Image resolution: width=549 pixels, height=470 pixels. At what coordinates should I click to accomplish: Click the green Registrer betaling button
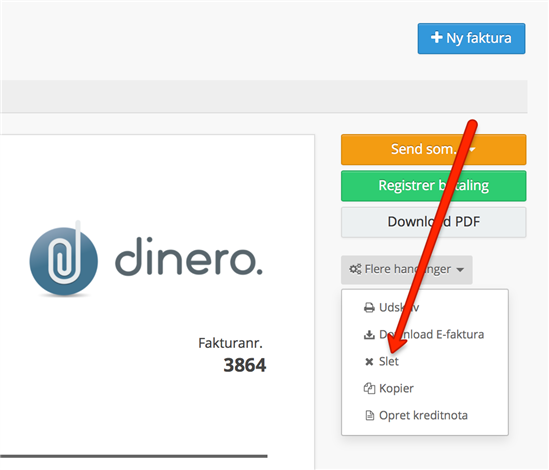[x=433, y=186]
